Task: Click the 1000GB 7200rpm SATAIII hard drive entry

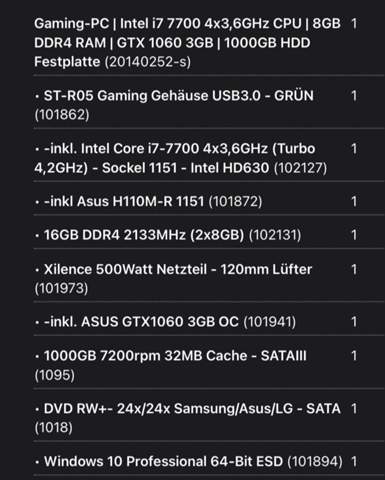Action: pos(209,365)
